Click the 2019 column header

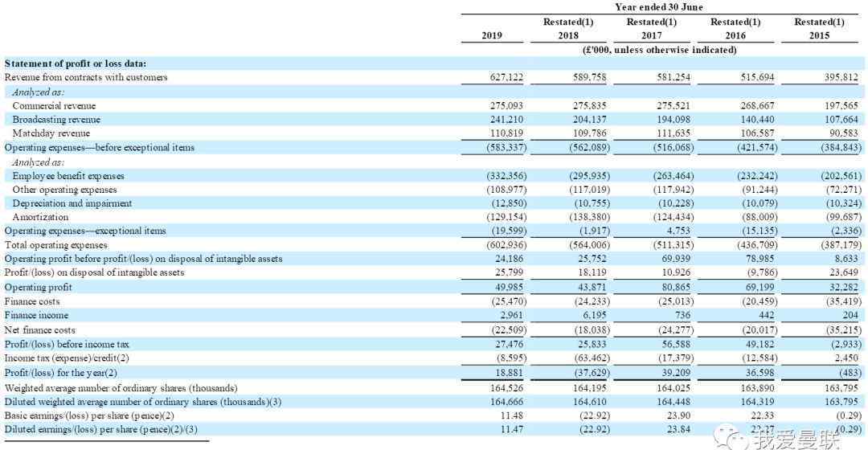coord(492,35)
